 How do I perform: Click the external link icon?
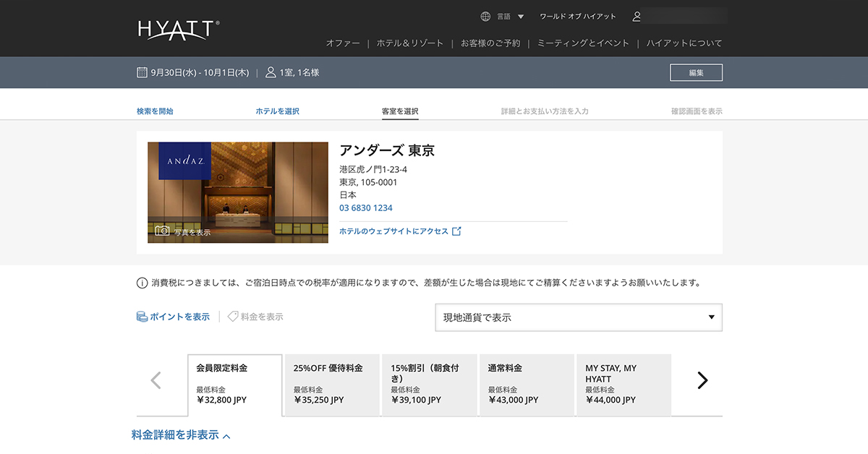coord(456,231)
